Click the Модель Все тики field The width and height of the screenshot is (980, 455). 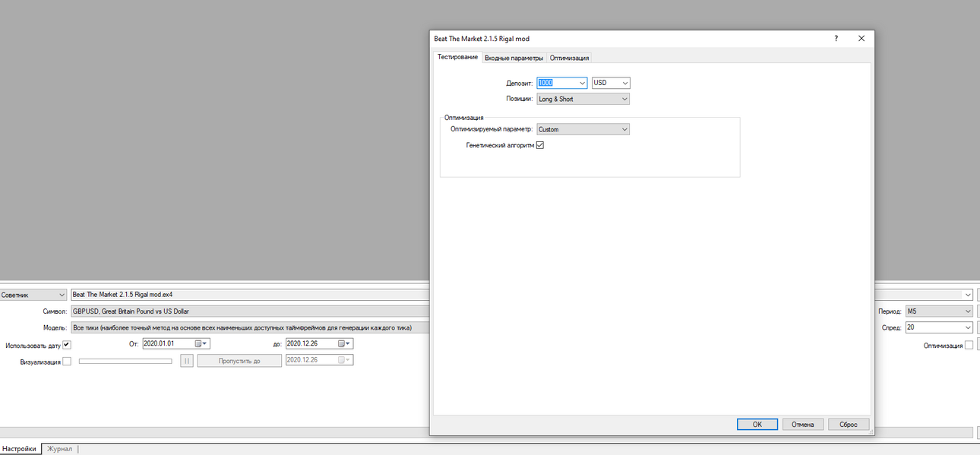[250, 327]
